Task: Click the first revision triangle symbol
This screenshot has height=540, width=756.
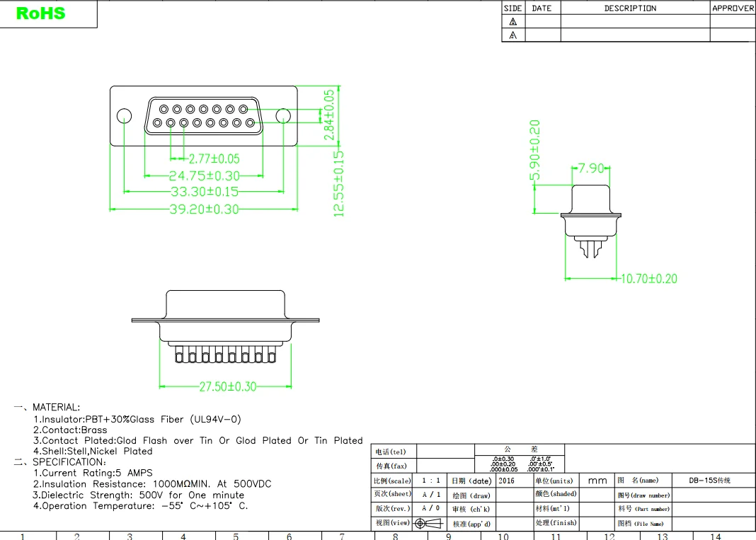Action: pyautogui.click(x=513, y=22)
